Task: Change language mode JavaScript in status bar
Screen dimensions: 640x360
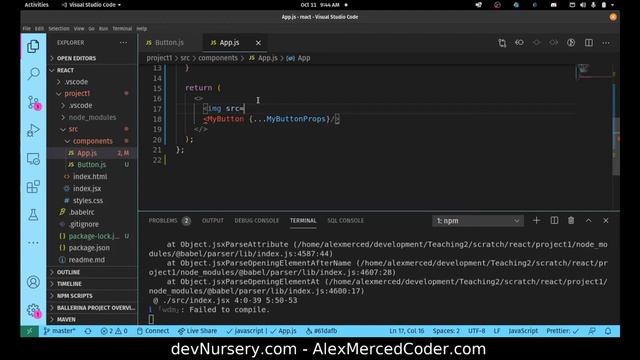Action: (523, 331)
